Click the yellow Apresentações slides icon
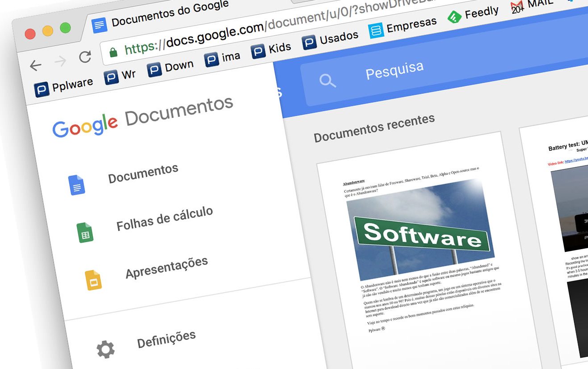This screenshot has height=369, width=588. (94, 280)
